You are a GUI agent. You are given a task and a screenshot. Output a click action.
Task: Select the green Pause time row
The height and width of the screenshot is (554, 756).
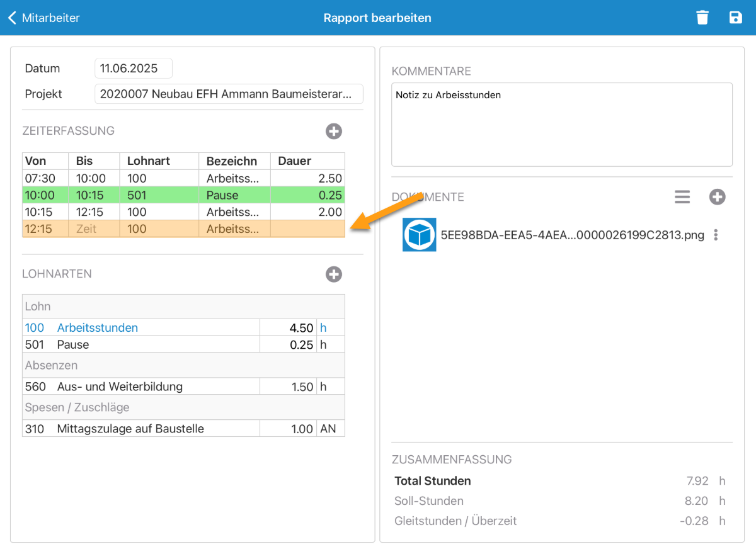[x=183, y=195]
